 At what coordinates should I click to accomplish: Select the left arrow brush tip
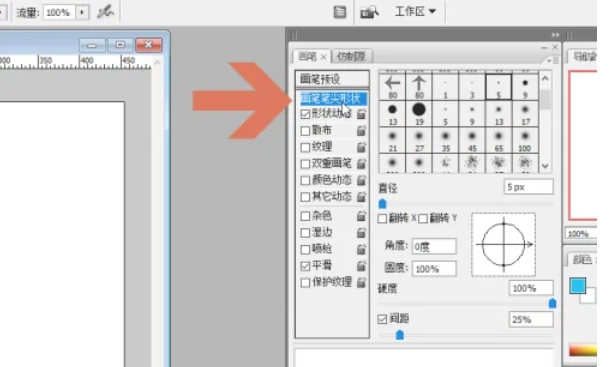click(x=393, y=87)
